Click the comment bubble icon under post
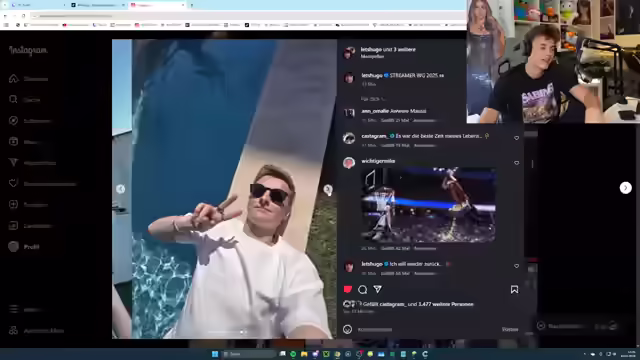The image size is (640, 360). point(362,289)
